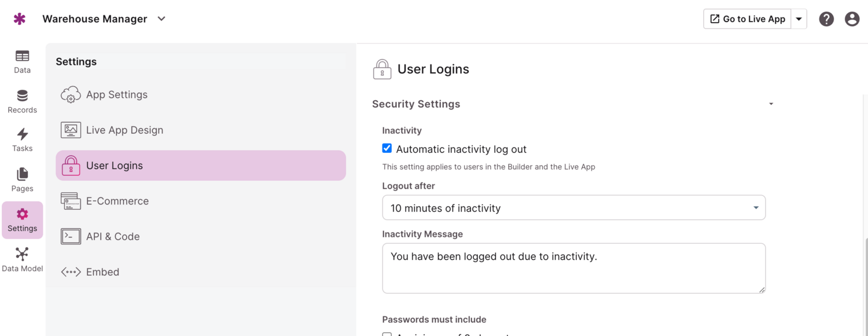Collapse the Security Settings section
This screenshot has height=336, width=868.
click(x=771, y=104)
